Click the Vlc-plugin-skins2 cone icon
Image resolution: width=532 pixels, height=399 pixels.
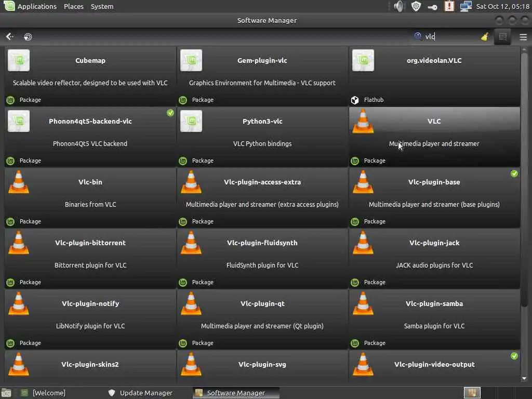19,364
